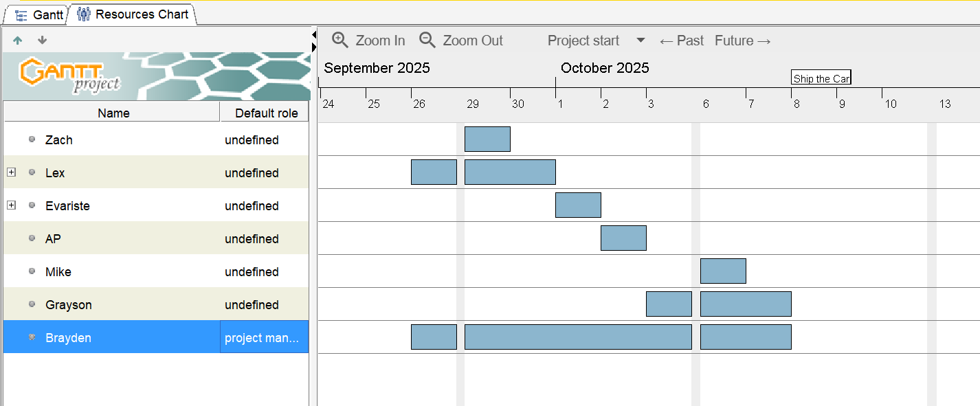
Task: Click the GanttProject logo banner
Action: tap(157, 76)
